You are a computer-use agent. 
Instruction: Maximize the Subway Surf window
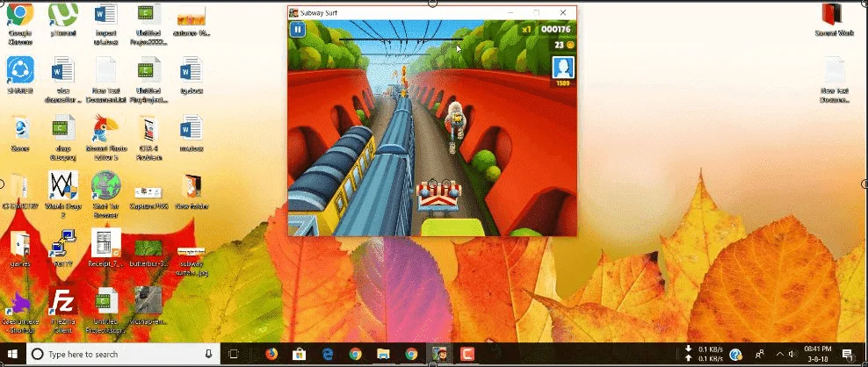pos(537,12)
